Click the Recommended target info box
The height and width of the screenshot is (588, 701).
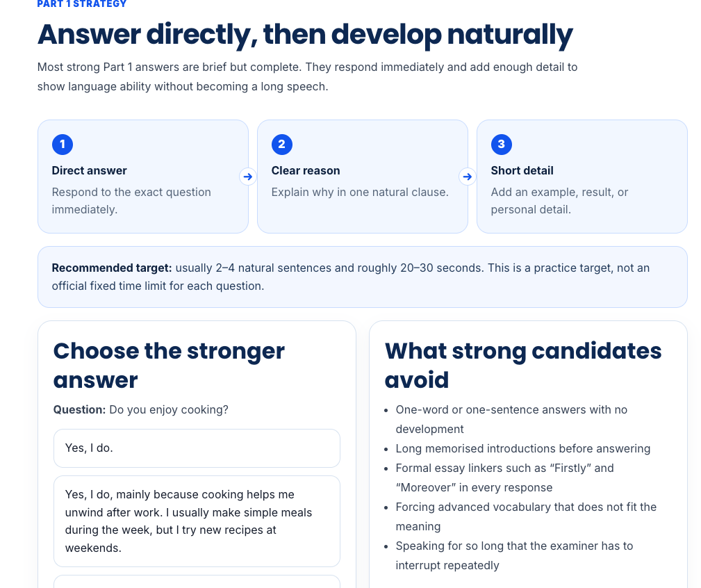pos(363,277)
